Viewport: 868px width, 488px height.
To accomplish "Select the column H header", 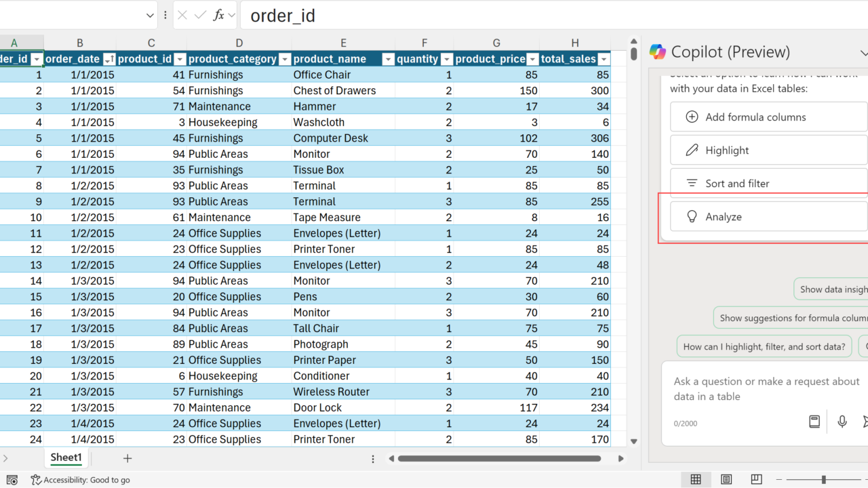I will pyautogui.click(x=575, y=43).
